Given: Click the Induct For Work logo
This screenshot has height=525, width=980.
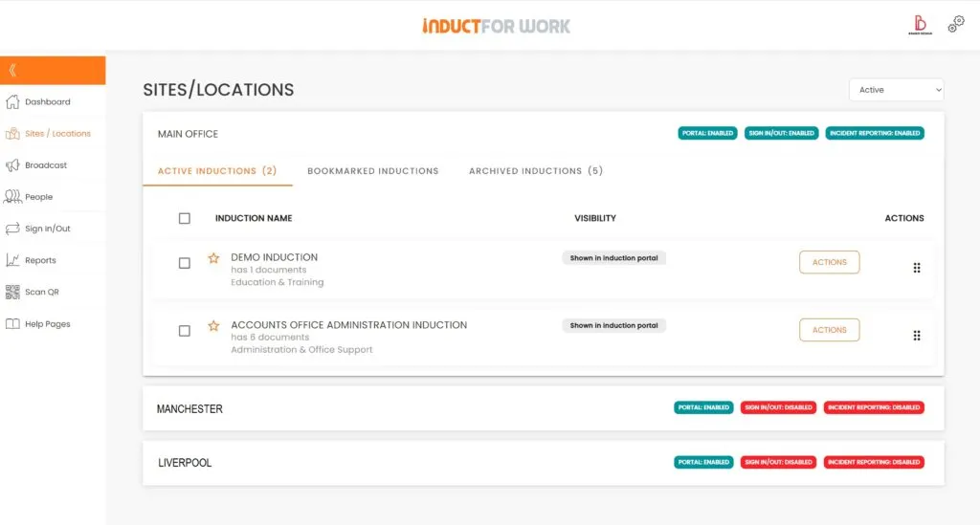Looking at the screenshot, I should click(x=497, y=26).
